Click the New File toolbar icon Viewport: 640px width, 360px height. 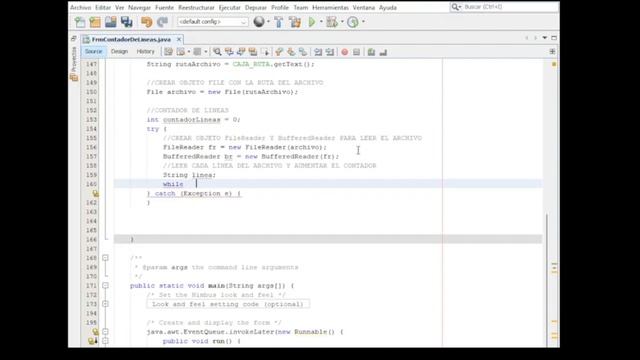coord(80,22)
